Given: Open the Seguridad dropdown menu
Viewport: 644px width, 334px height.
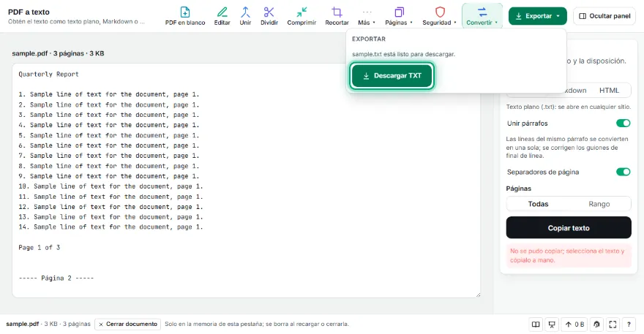Looking at the screenshot, I should [x=439, y=16].
